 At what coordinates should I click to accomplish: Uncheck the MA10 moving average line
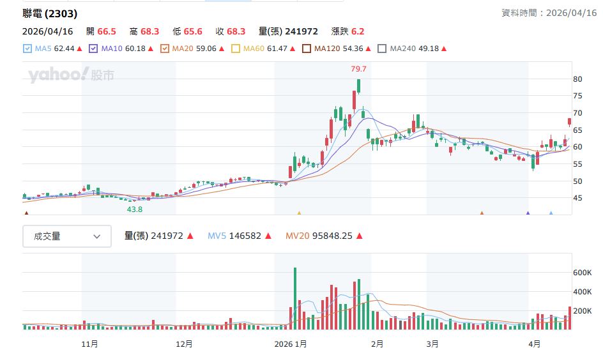coord(94,48)
